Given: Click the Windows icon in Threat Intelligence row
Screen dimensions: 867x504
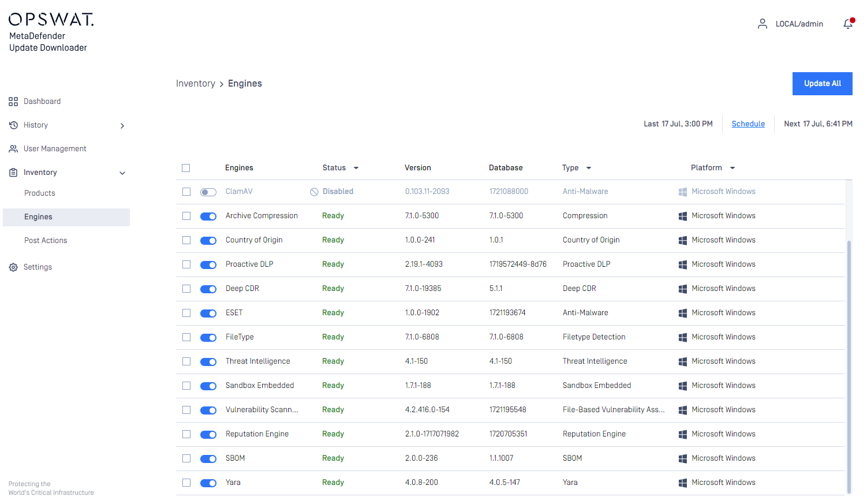Looking at the screenshot, I should pyautogui.click(x=683, y=361).
